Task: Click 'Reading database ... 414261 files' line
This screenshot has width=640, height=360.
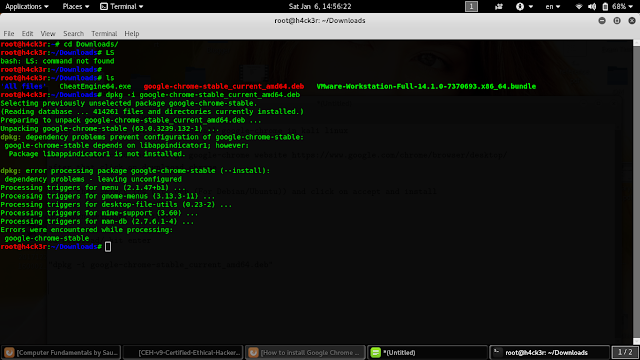Action: pyautogui.click(x=152, y=112)
